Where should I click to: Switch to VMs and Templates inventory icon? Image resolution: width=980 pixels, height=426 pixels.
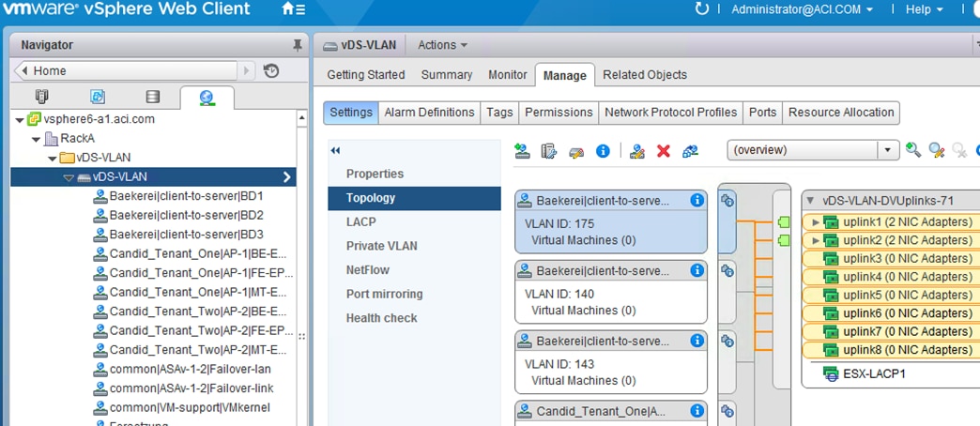tap(98, 97)
